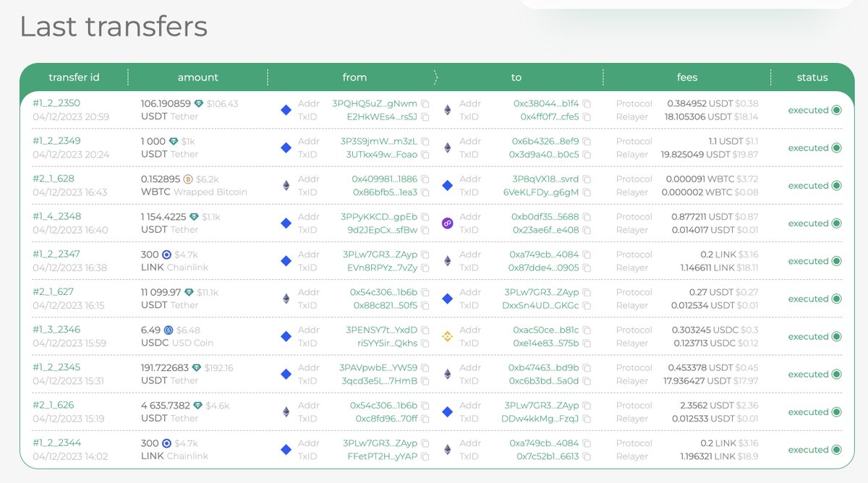The image size is (868, 483).
Task: Open from address 3PQHQ5uZ...gNwm
Action: pyautogui.click(x=375, y=103)
